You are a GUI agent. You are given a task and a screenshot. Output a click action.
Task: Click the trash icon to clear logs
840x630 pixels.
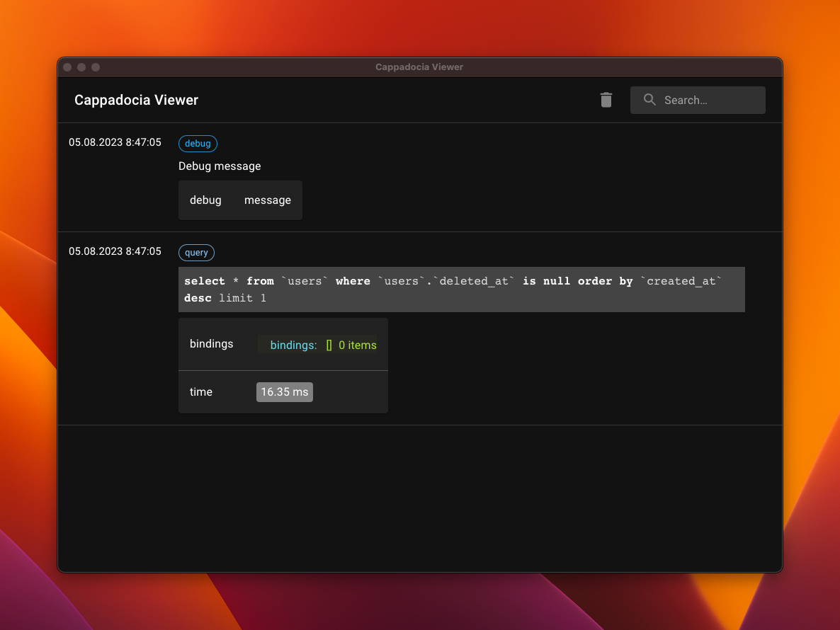[606, 100]
